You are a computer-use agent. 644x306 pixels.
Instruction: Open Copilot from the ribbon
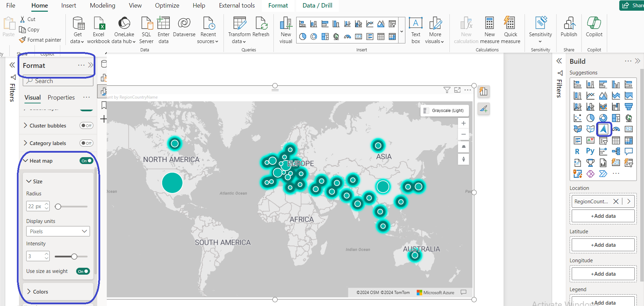594,28
